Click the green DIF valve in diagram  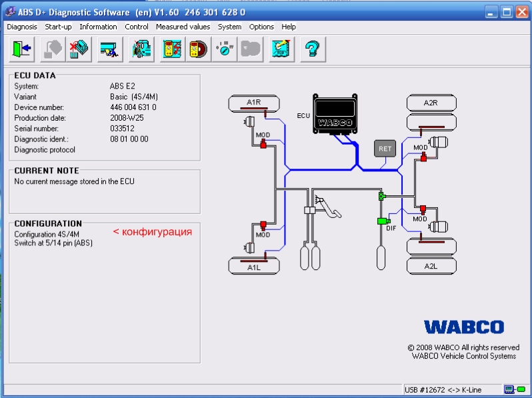click(x=383, y=221)
